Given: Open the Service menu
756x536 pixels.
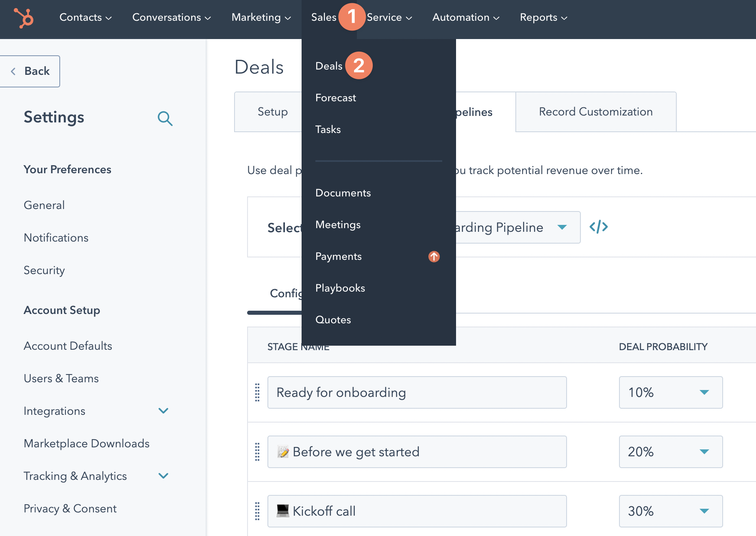Looking at the screenshot, I should tap(389, 17).
